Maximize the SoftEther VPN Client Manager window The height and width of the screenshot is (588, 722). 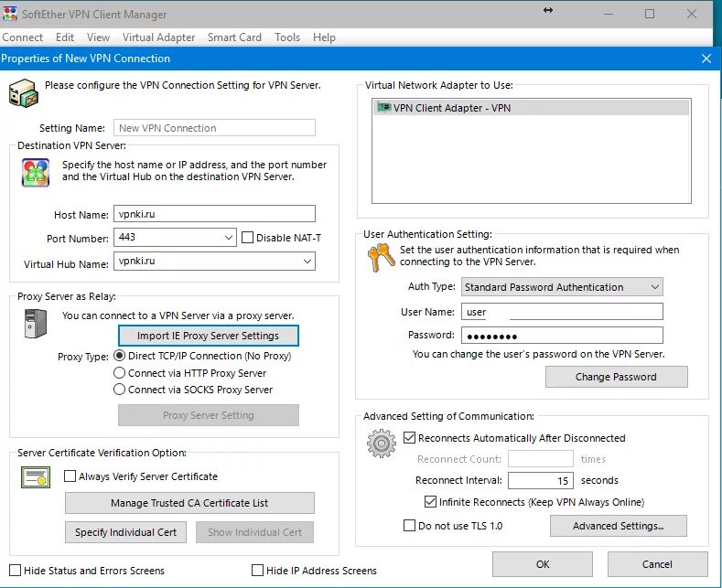pyautogui.click(x=649, y=14)
